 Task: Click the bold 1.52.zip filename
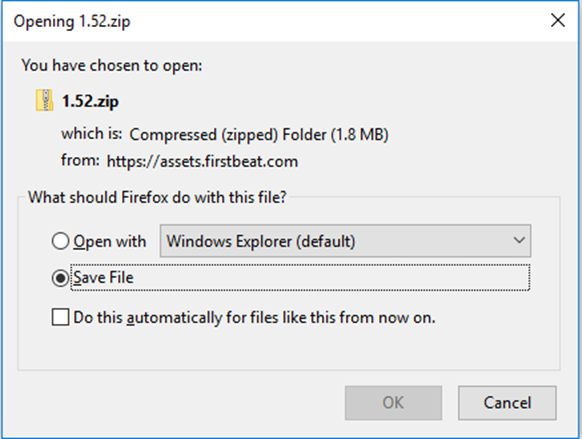pos(90,101)
